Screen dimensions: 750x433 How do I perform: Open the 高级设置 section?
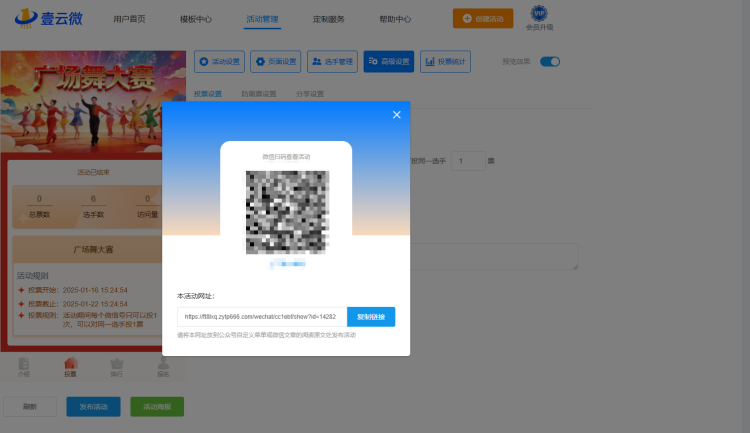point(389,61)
